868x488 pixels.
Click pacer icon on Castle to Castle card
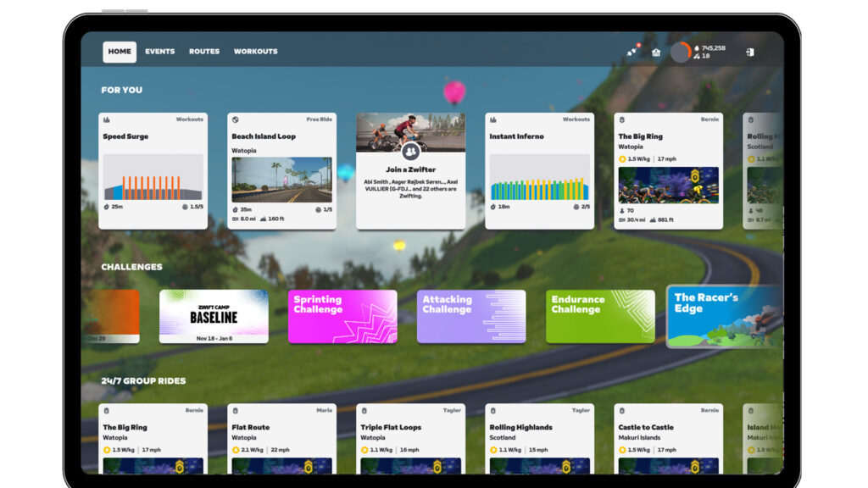pos(621,411)
